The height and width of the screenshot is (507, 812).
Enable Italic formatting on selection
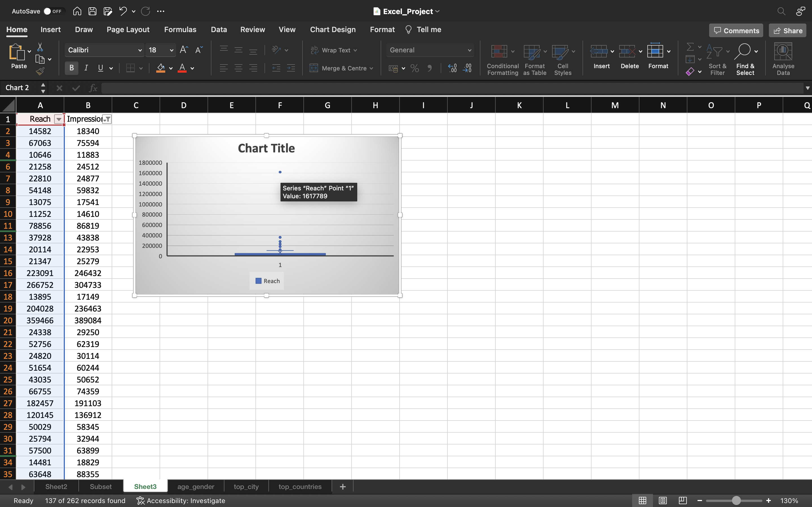(x=86, y=68)
